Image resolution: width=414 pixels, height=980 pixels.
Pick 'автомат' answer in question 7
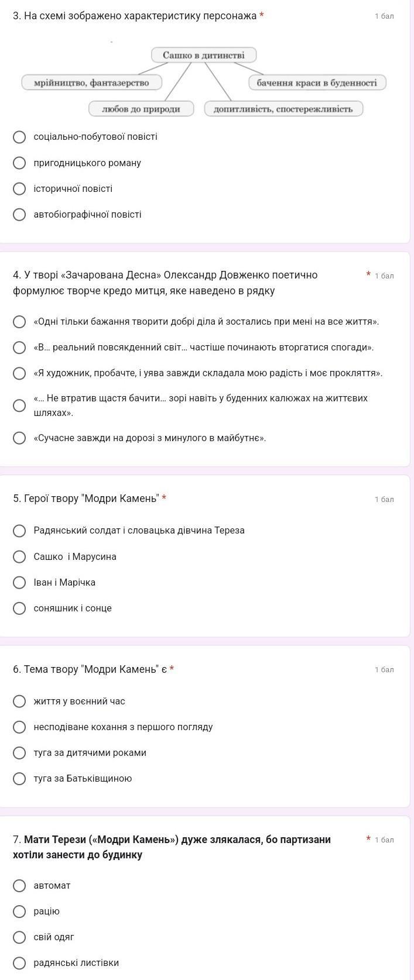(x=19, y=886)
